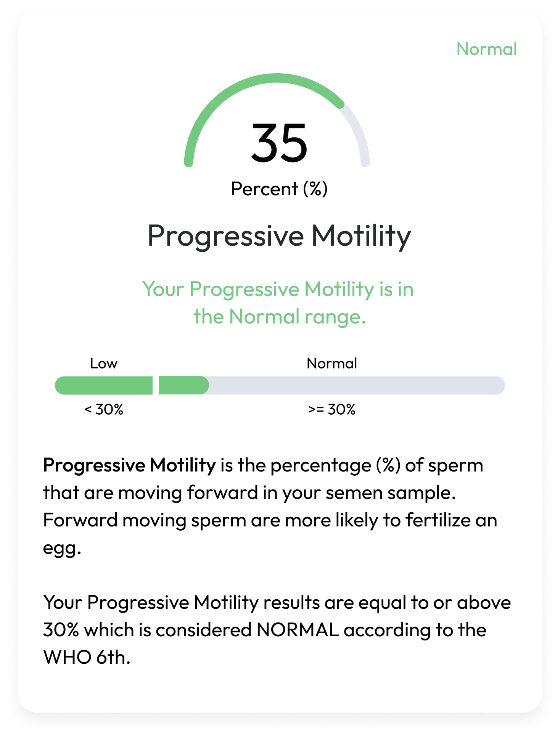The width and height of the screenshot is (560, 737).
Task: Click the gray unfilled part of the range bar
Action: pos(355,386)
